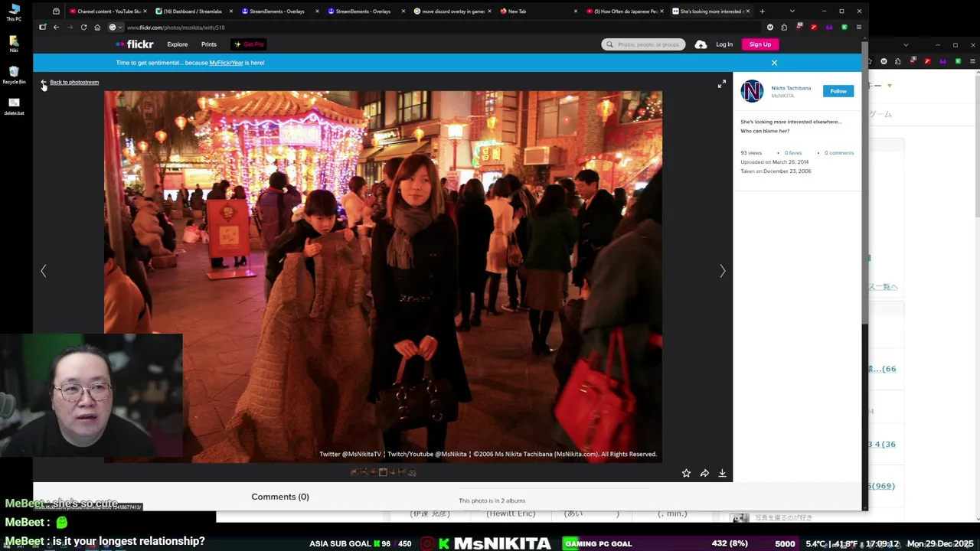980x551 pixels.
Task: Go to the next photo arrow
Action: tap(722, 271)
